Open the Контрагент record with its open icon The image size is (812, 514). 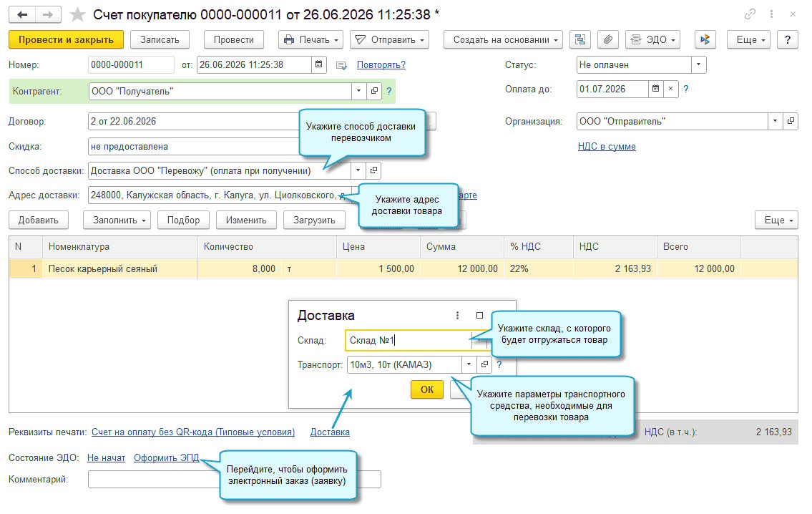point(374,91)
